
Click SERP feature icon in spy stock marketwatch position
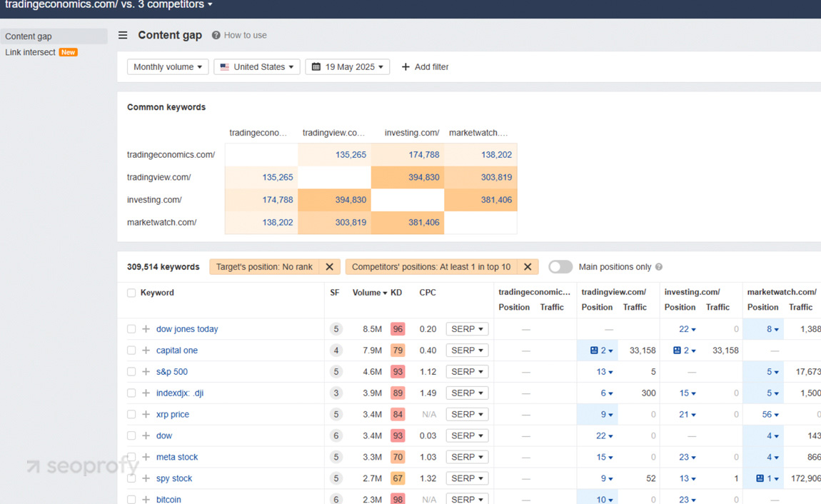coord(760,478)
